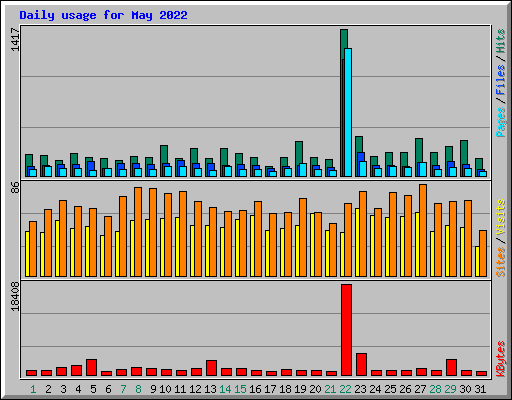Click day label 14 on the x-axis
Image resolution: width=512 pixels, height=400 pixels.
click(225, 389)
